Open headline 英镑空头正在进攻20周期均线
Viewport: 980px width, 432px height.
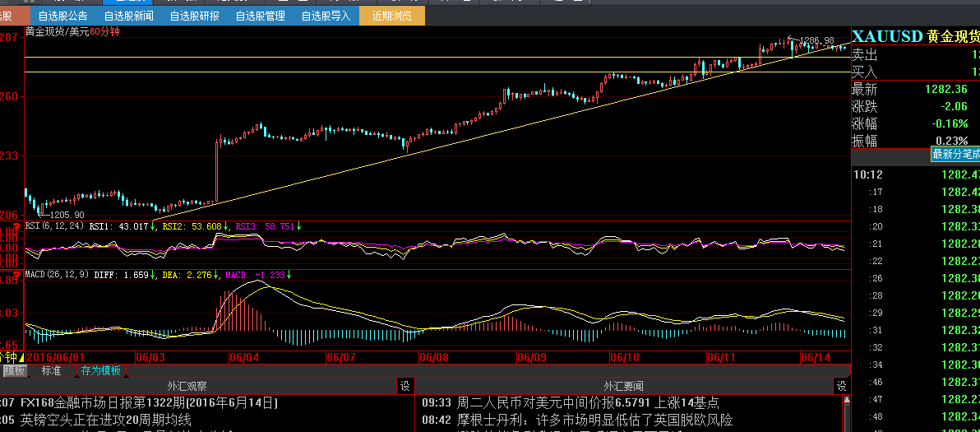(105, 420)
